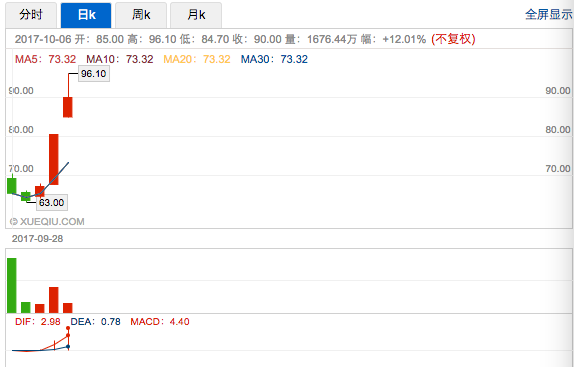Click the 低: 84.70 low value

(x=205, y=39)
